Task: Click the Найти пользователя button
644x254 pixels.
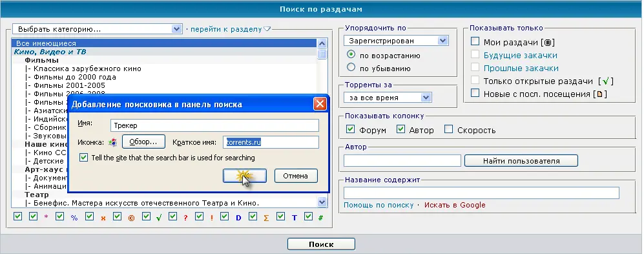Action: coord(521,161)
